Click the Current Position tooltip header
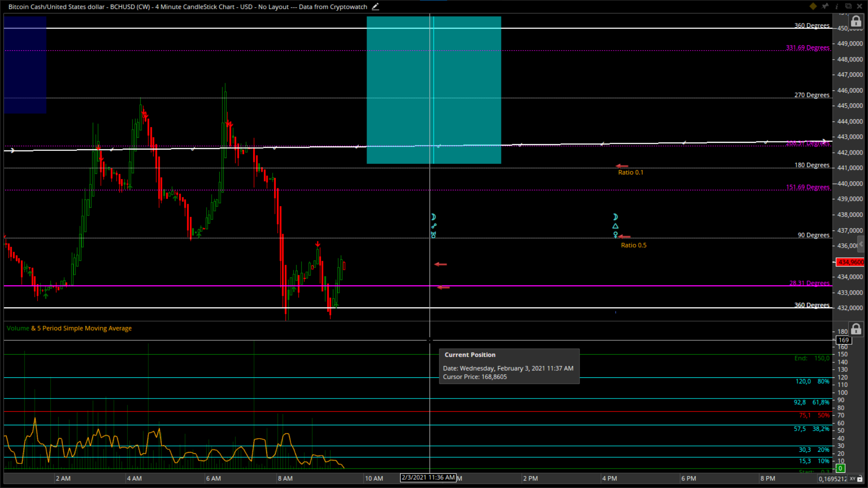The width and height of the screenshot is (868, 488). pyautogui.click(x=470, y=355)
